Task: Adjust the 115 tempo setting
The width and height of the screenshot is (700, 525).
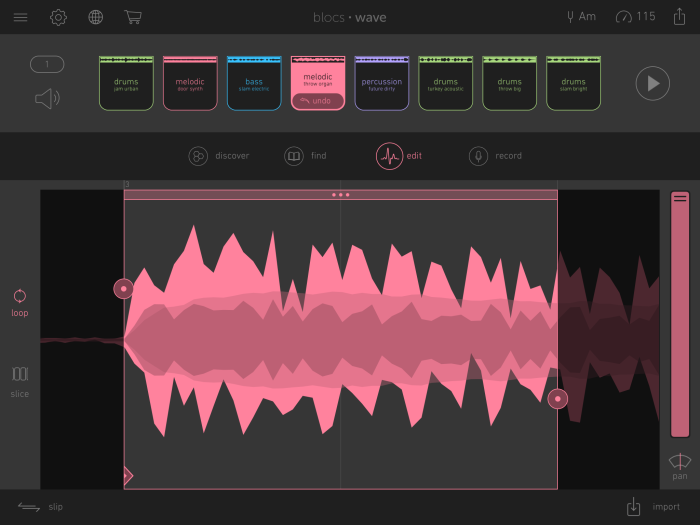Action: [x=636, y=17]
